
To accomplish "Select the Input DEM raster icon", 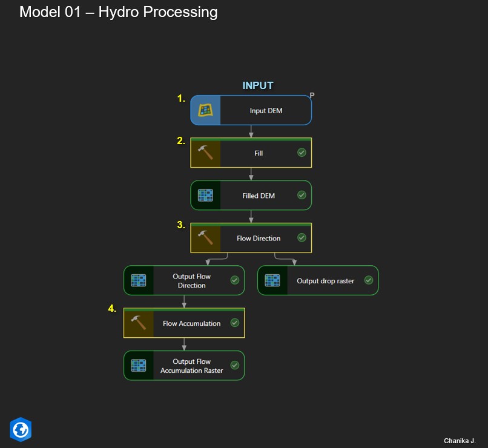I will (205, 110).
